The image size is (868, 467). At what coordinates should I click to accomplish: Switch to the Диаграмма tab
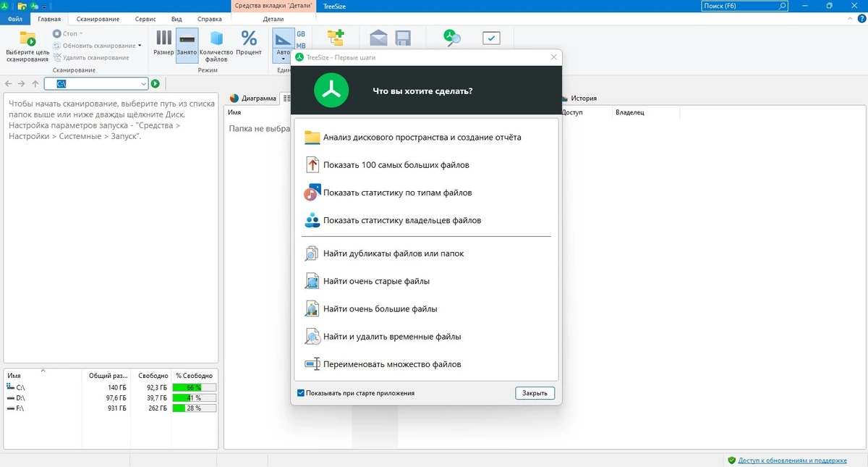(x=253, y=98)
